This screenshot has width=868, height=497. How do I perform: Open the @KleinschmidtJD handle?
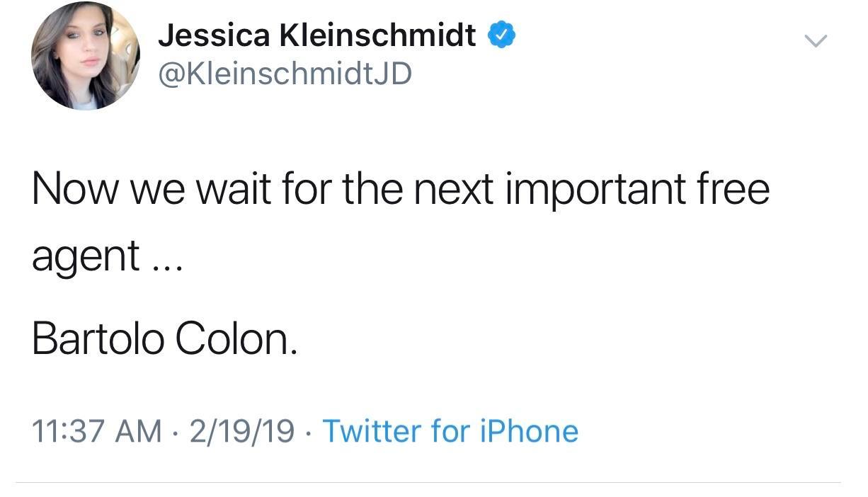[x=285, y=72]
